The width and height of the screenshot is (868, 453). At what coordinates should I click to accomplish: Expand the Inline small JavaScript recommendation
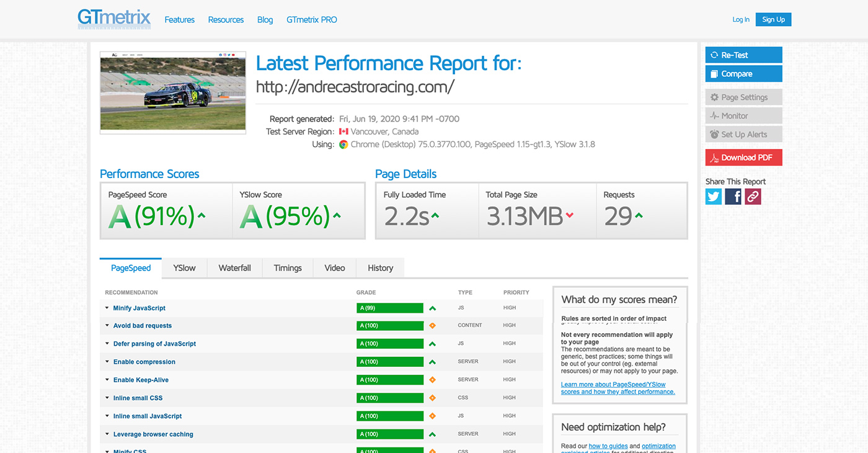[148, 416]
